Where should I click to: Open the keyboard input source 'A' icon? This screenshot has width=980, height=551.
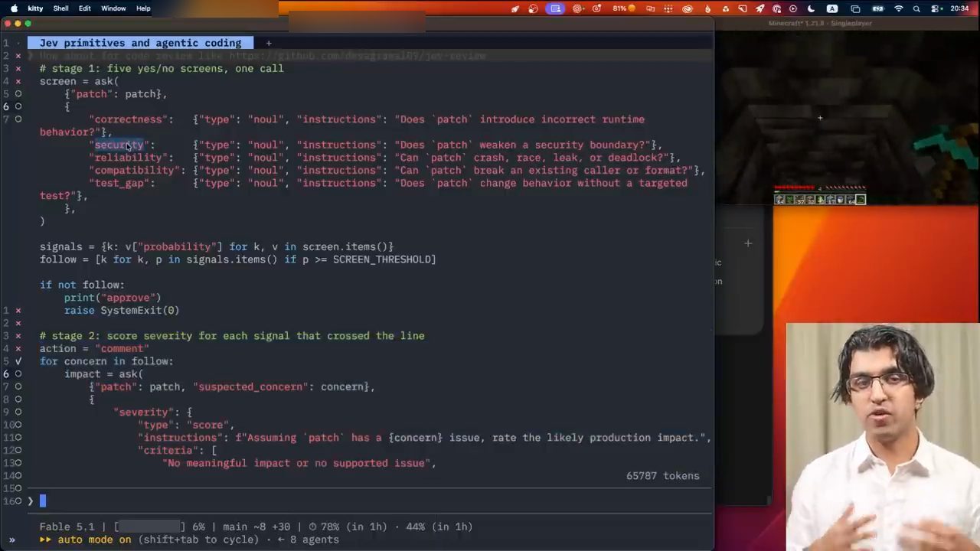pyautogui.click(x=832, y=8)
